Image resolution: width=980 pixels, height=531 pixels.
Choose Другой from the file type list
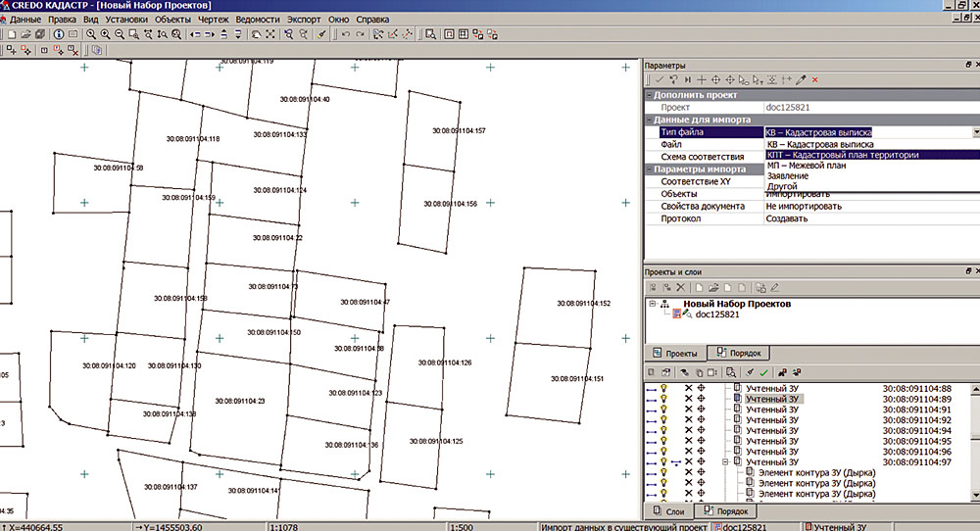[x=782, y=186]
